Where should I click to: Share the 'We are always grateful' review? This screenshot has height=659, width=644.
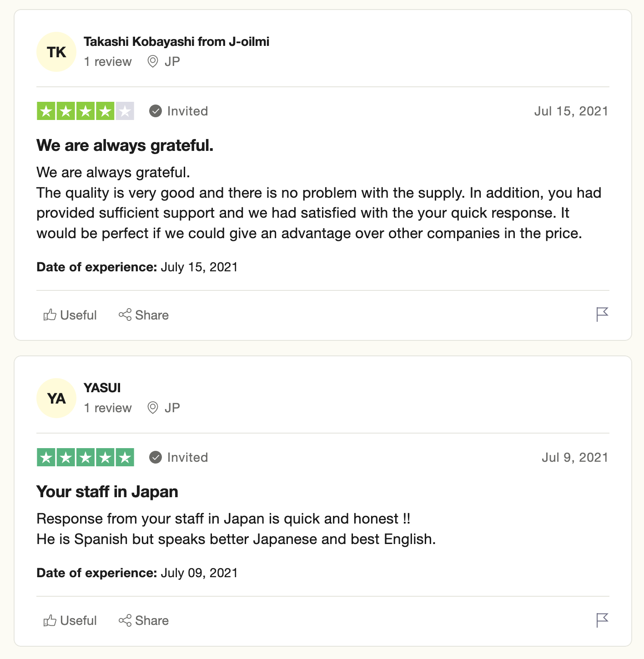click(144, 315)
